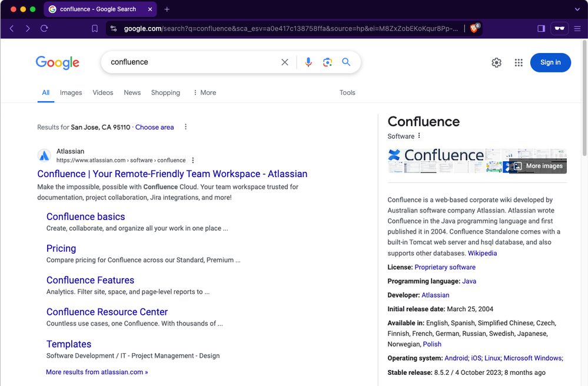Open the Wikipedia source link
The width and height of the screenshot is (588, 386).
click(x=482, y=253)
